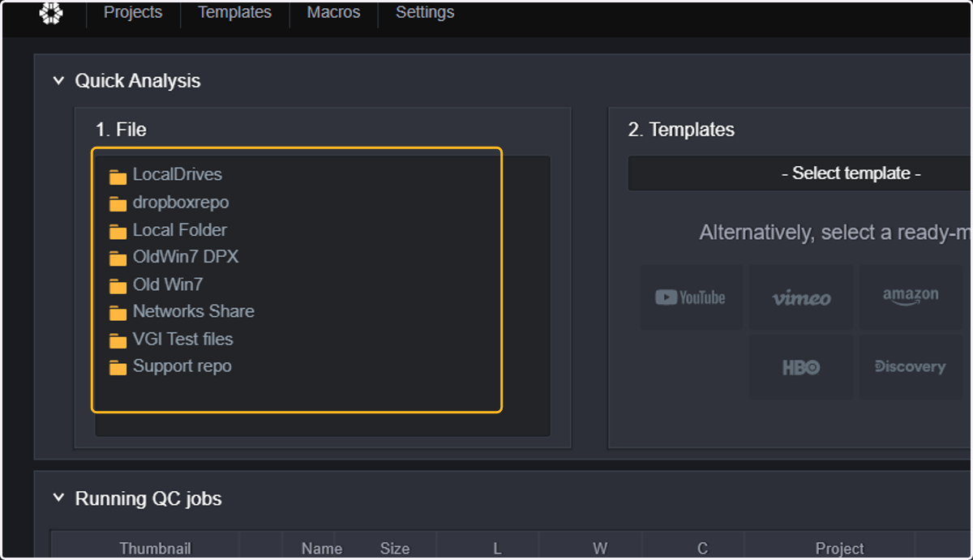Click the Thumbnail column header
The image size is (973, 560).
155,549
